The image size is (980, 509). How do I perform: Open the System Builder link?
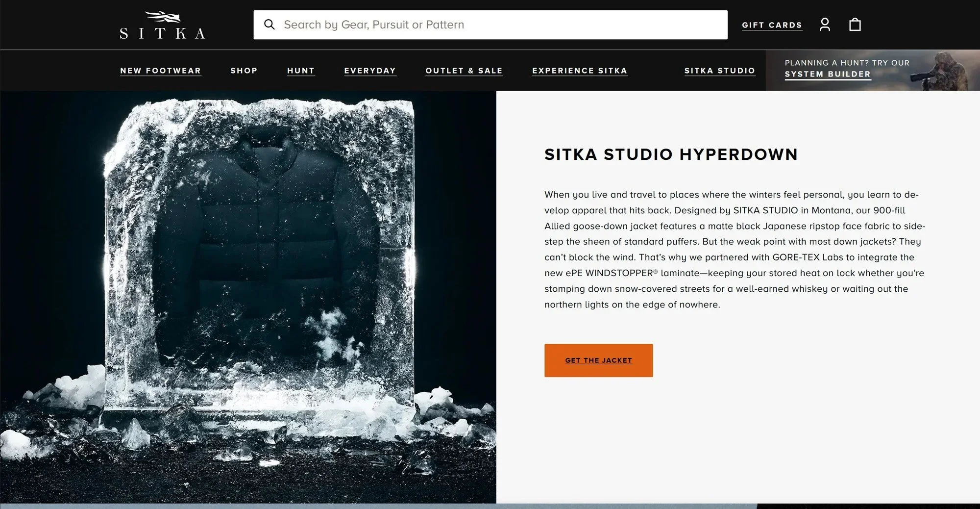click(x=828, y=74)
